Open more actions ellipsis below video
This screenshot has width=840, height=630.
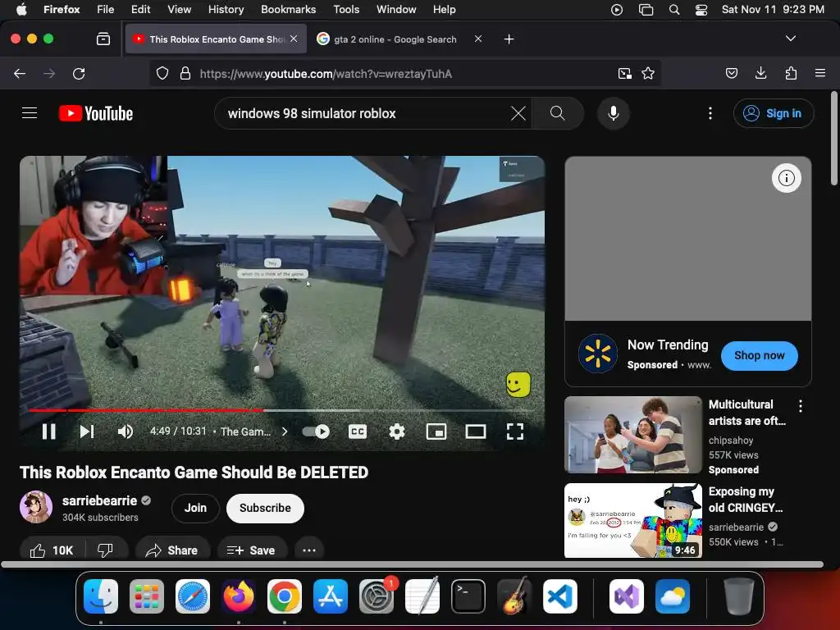[x=309, y=550]
